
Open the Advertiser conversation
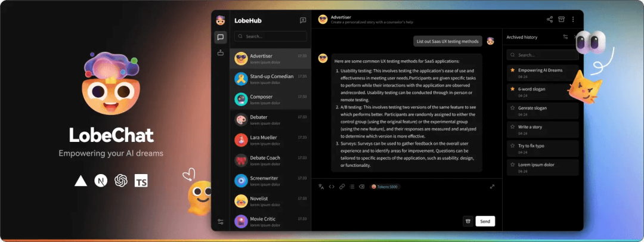pos(270,58)
